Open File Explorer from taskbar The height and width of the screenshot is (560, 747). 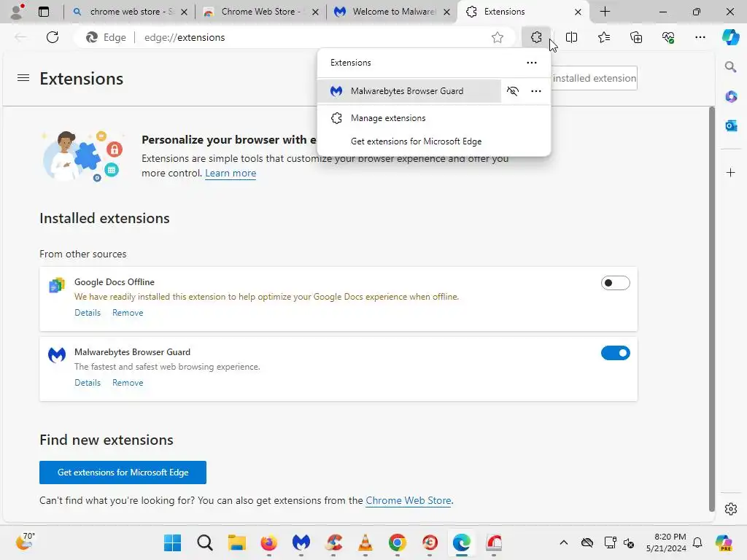point(237,542)
